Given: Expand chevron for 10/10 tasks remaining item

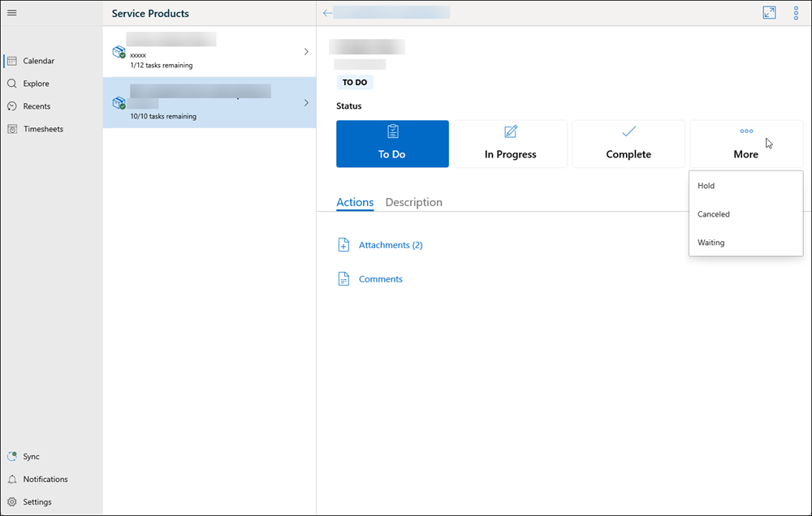Looking at the screenshot, I should pos(306,103).
